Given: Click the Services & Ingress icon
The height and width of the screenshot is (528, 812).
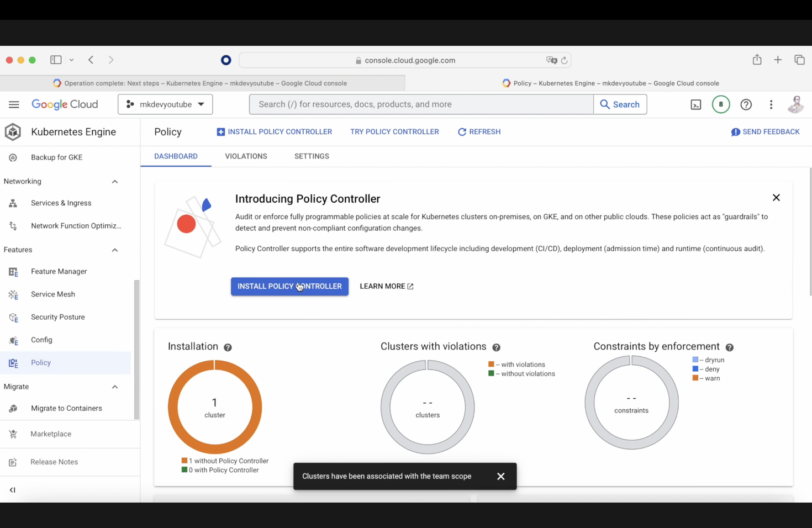Looking at the screenshot, I should click(x=13, y=203).
